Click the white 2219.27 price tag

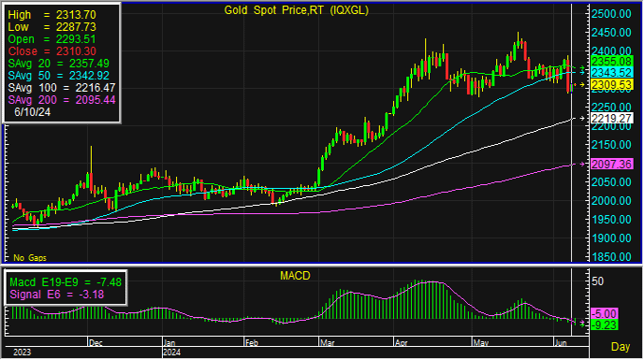click(611, 119)
